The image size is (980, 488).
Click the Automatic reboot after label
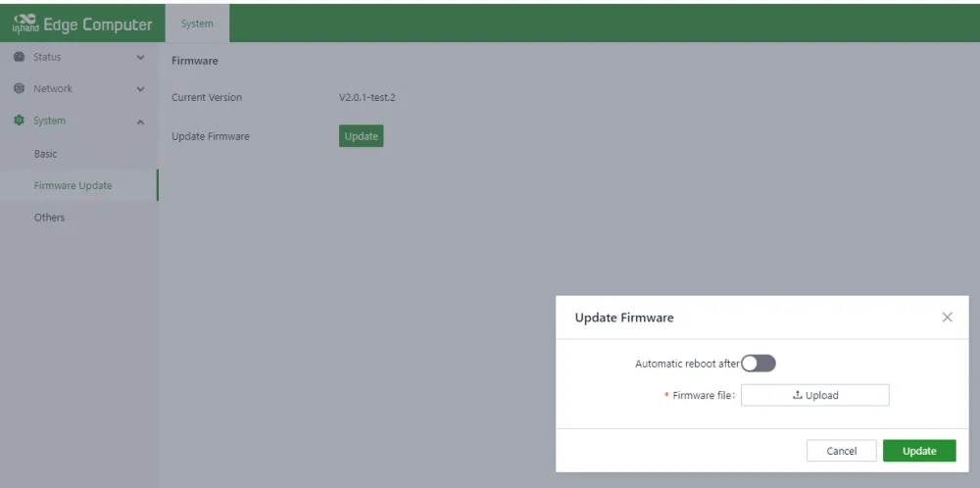pos(688,363)
